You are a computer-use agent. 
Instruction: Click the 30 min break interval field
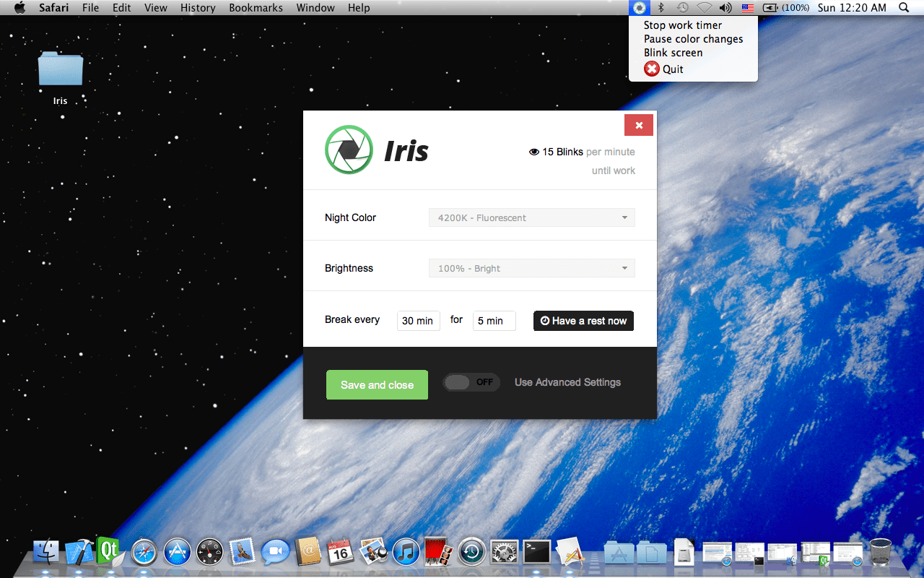tap(418, 320)
